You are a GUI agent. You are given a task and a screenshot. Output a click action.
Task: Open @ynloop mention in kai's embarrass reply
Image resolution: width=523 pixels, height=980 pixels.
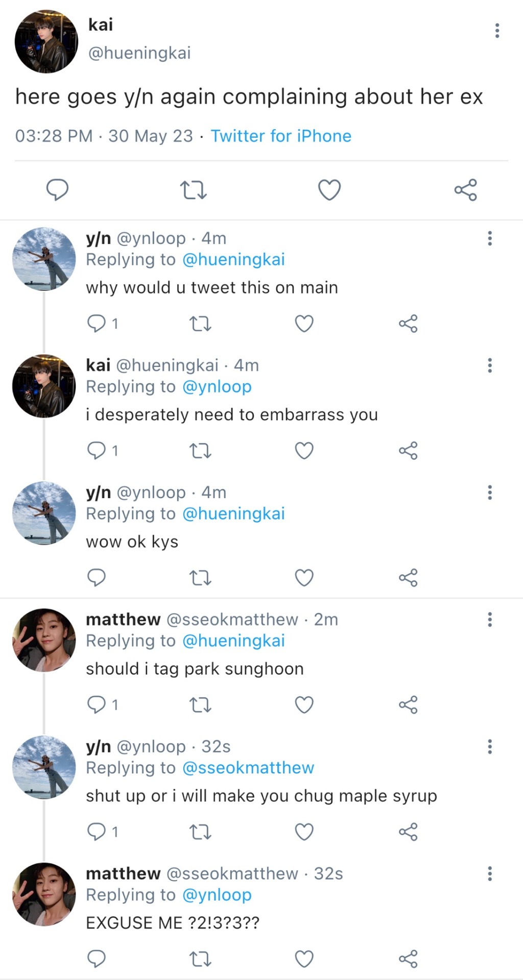tap(217, 386)
